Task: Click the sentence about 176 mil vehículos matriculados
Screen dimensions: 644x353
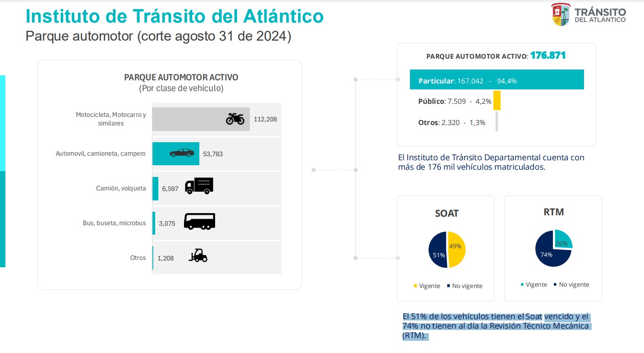Action: point(491,162)
